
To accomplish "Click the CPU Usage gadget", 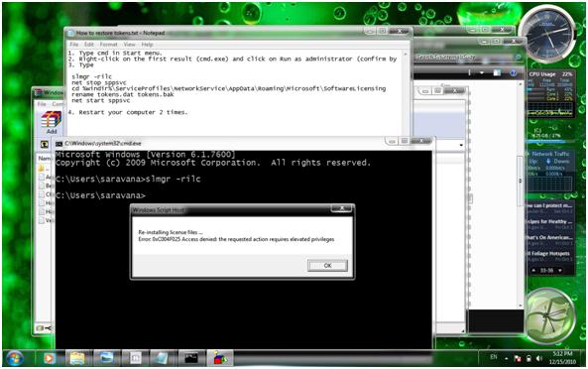I will (x=550, y=94).
